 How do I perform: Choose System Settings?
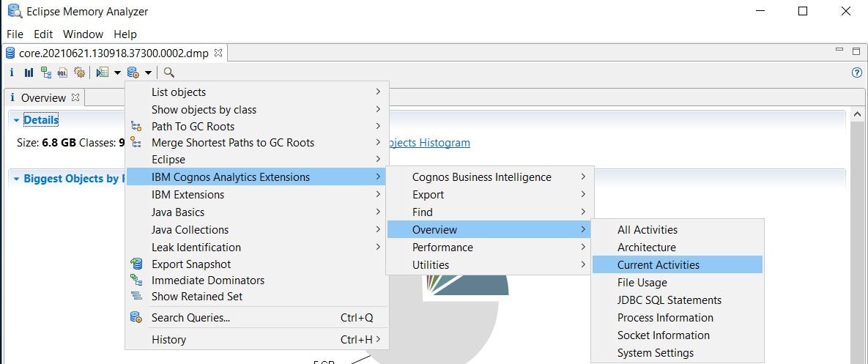678,353
